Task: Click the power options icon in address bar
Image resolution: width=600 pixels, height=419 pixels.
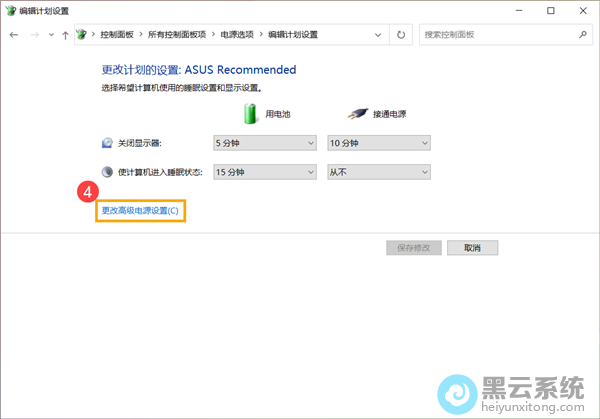Action: [x=82, y=35]
